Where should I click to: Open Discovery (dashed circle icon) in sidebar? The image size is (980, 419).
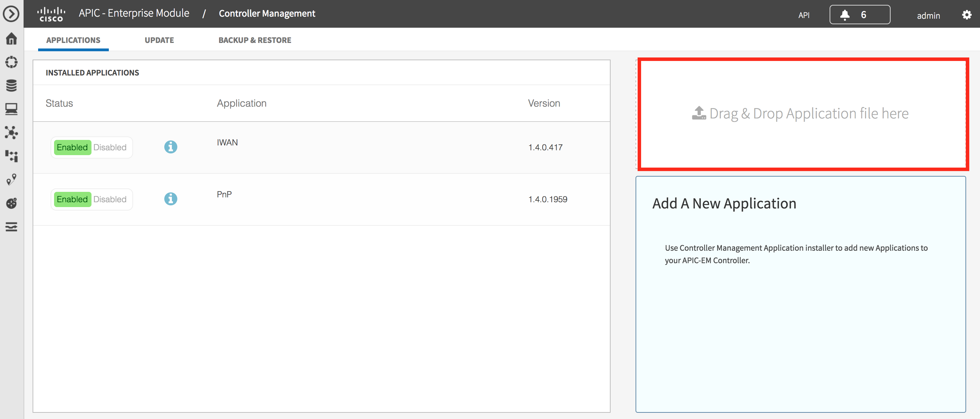(11, 62)
